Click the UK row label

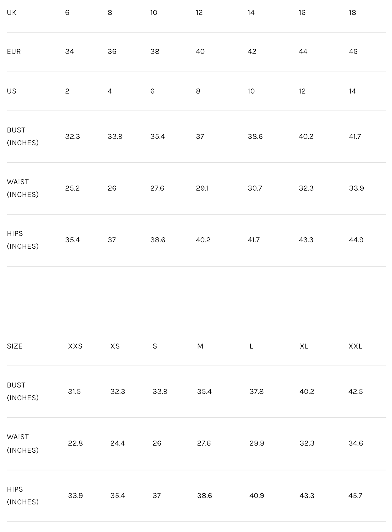[12, 13]
